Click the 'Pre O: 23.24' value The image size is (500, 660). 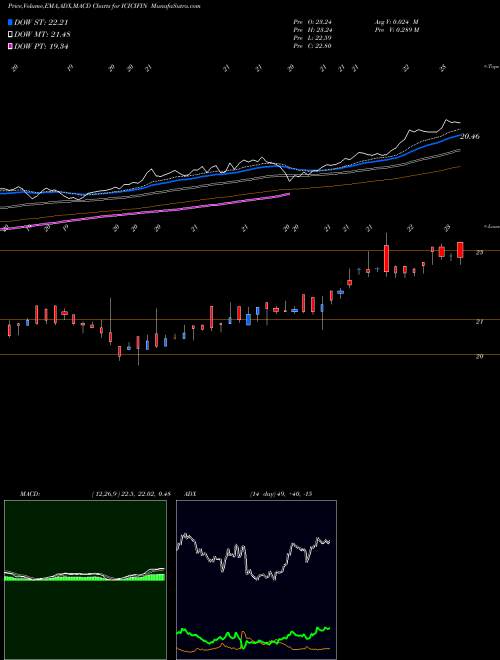(313, 22)
